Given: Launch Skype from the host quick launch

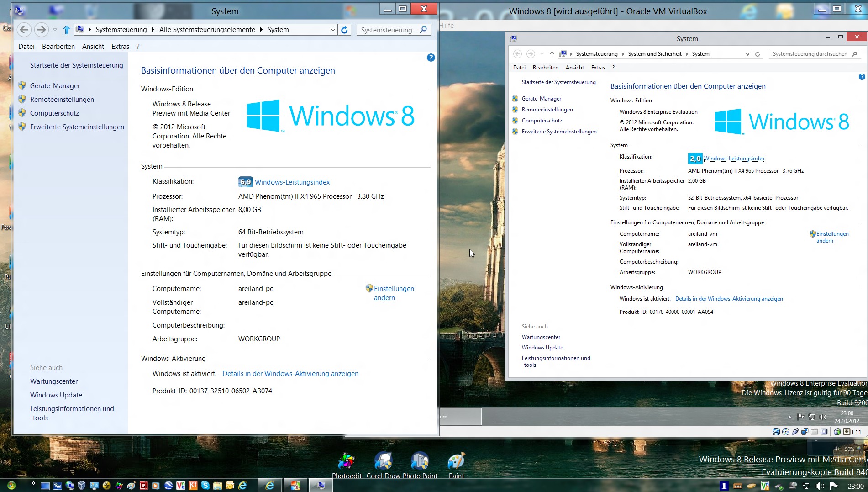Looking at the screenshot, I should pyautogui.click(x=205, y=486).
